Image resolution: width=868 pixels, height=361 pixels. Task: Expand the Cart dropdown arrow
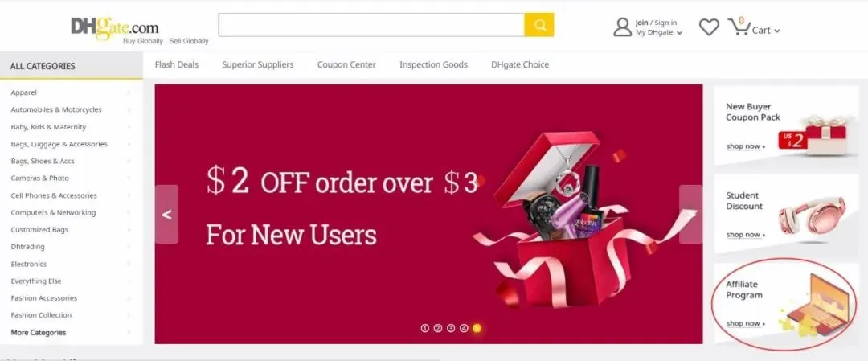pos(777,31)
